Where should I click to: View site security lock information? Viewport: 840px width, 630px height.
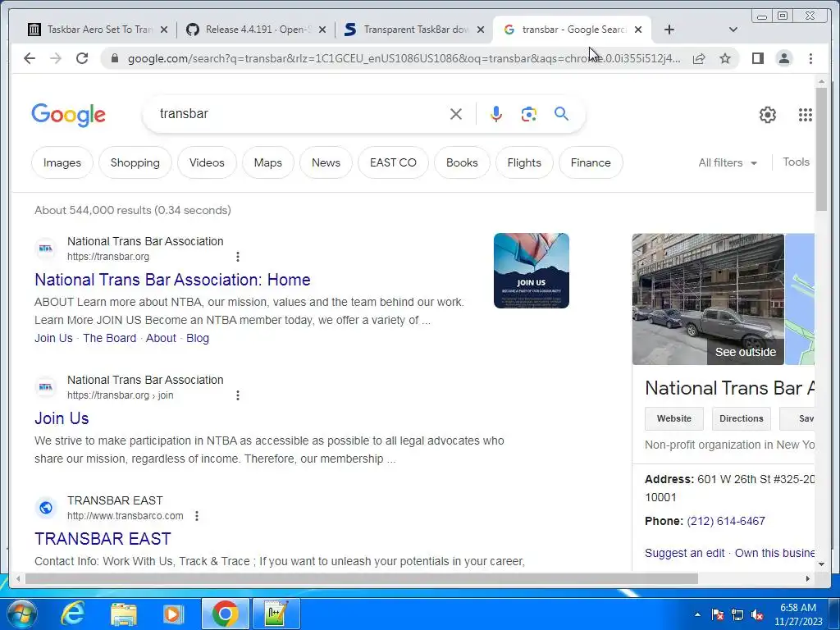click(x=114, y=58)
